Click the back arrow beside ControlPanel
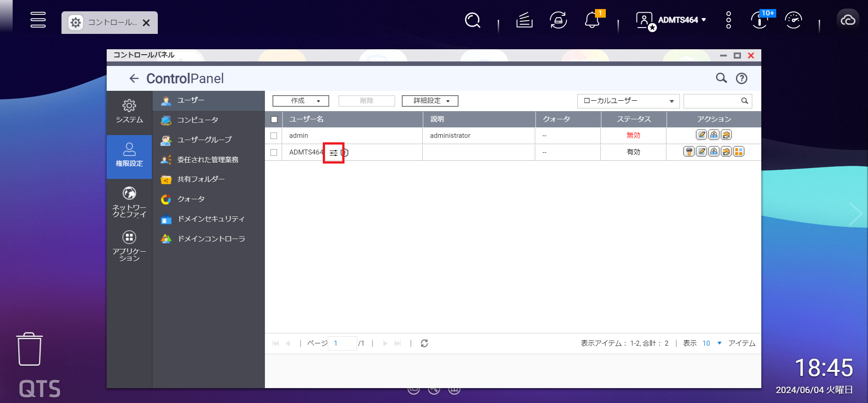Viewport: 868px width, 403px height. [134, 79]
